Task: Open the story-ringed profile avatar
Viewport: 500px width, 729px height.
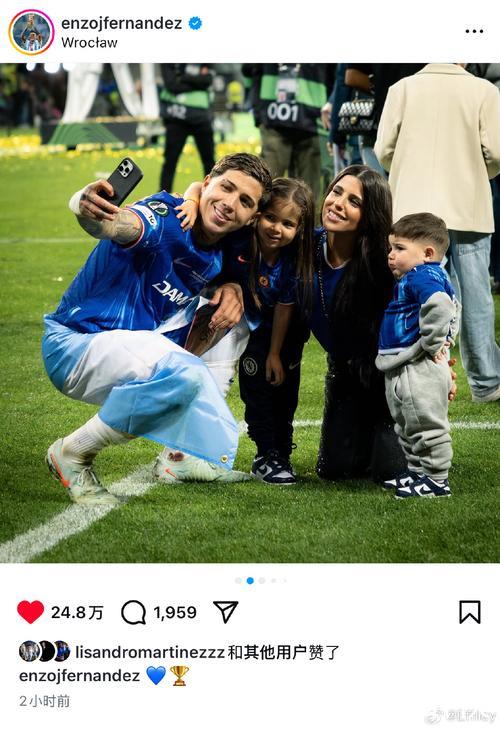Action: [x=31, y=32]
